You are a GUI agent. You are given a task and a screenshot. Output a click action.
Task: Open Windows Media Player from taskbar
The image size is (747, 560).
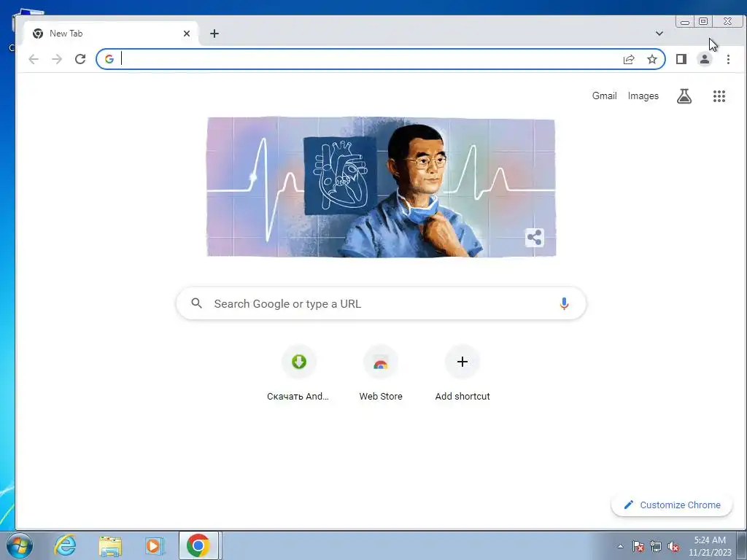pyautogui.click(x=154, y=545)
